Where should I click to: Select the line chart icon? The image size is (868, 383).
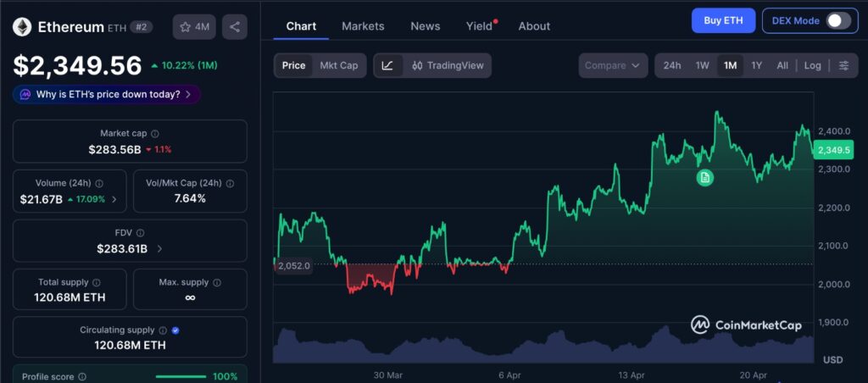click(388, 65)
